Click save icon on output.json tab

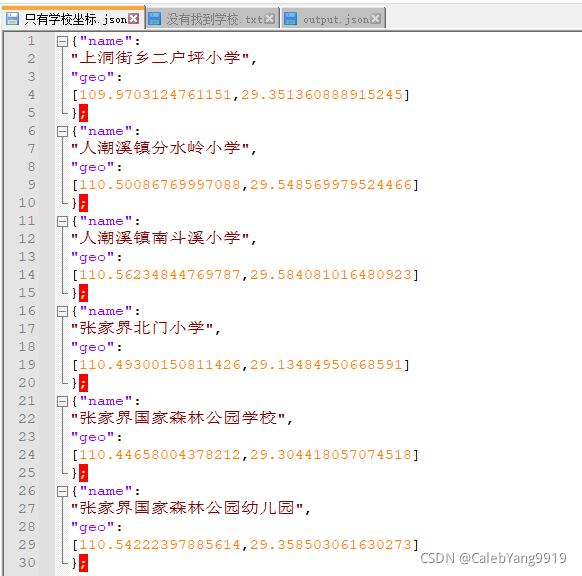[x=291, y=19]
